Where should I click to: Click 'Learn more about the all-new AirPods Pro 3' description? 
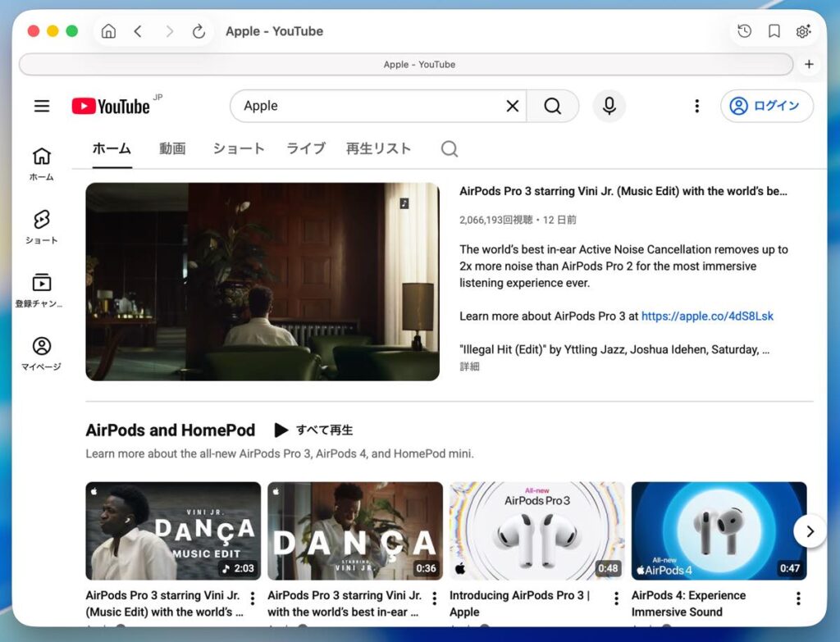[280, 453]
